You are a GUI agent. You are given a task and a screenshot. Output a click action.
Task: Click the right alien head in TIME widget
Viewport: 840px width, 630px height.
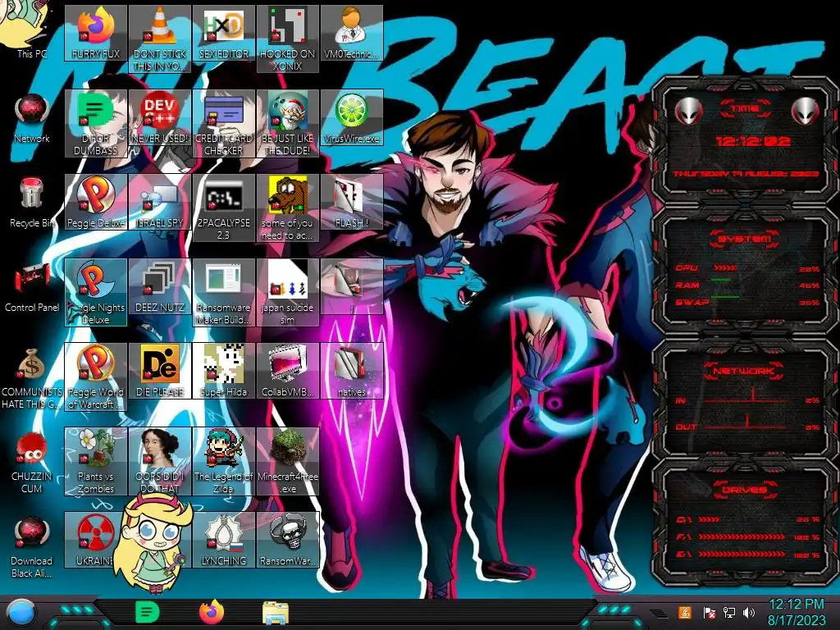click(806, 111)
